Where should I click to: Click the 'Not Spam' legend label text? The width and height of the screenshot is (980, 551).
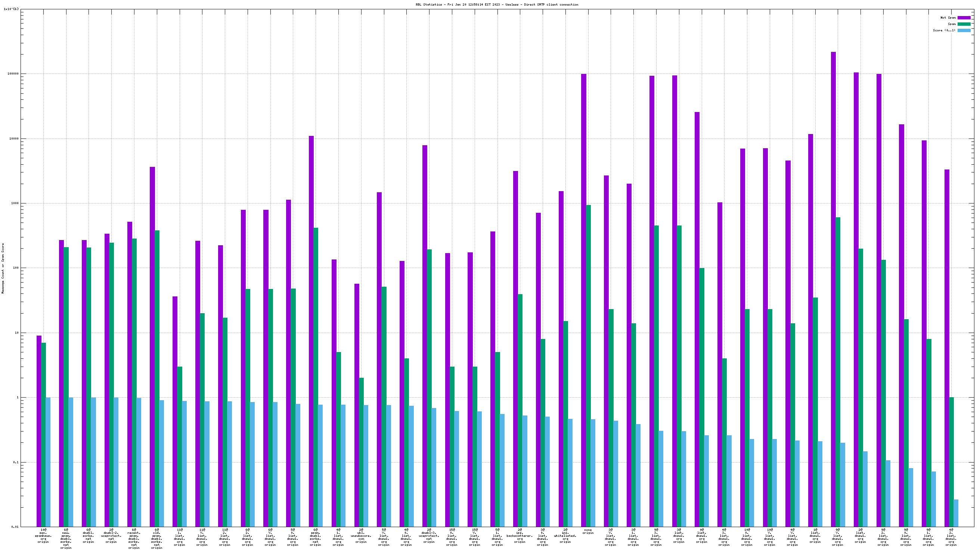tap(948, 18)
